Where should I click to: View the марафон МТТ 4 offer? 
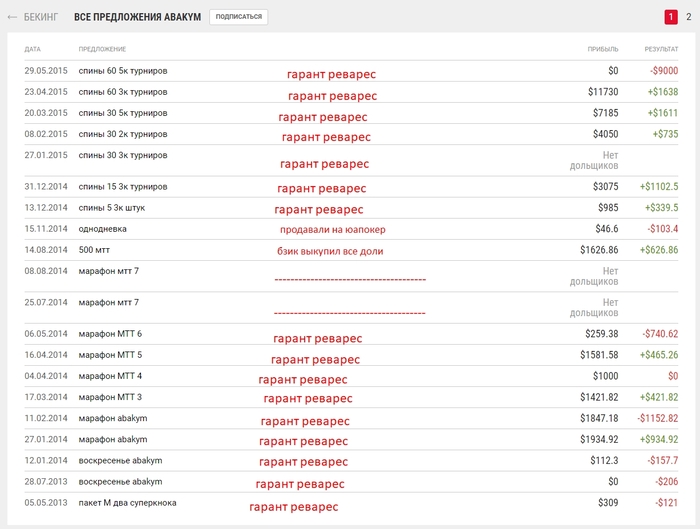110,376
